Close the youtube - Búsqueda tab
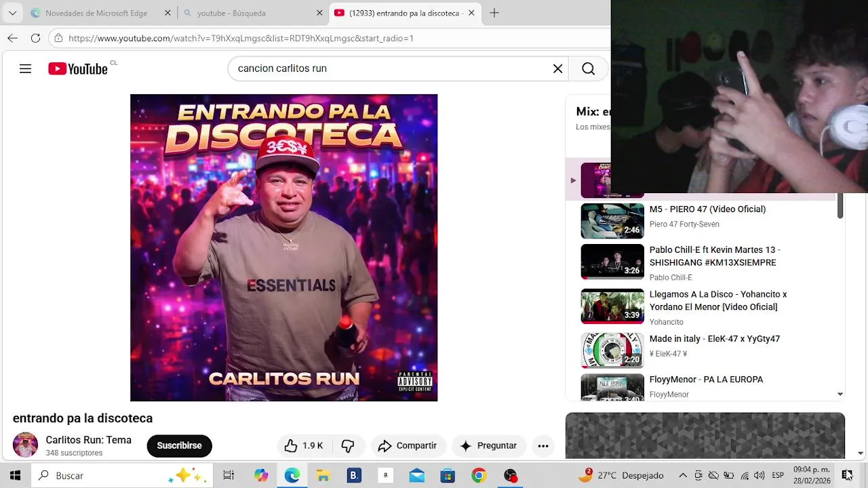The image size is (868, 488). coord(319,13)
